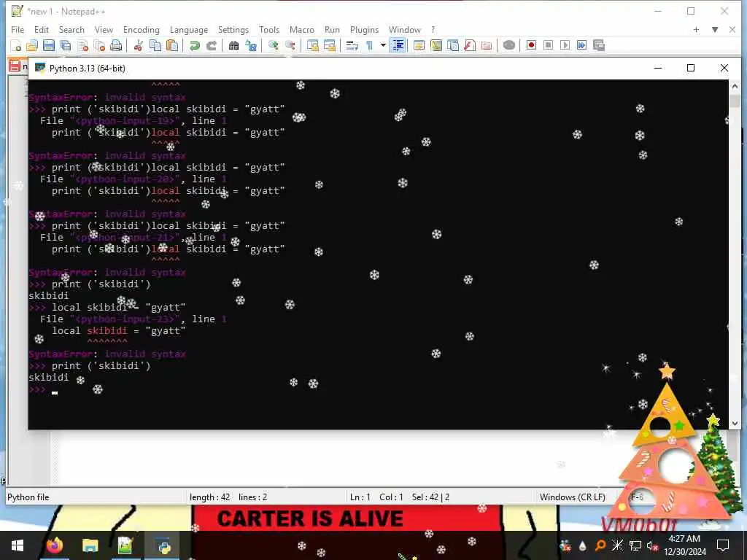Launch Firefox from the taskbar
Screen dimensions: 747x560
tap(54, 545)
